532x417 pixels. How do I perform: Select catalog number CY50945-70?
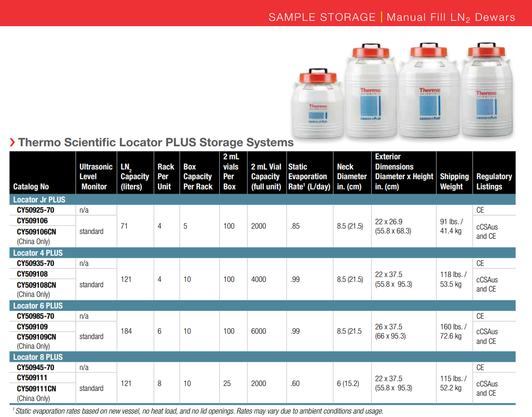[x=35, y=368]
